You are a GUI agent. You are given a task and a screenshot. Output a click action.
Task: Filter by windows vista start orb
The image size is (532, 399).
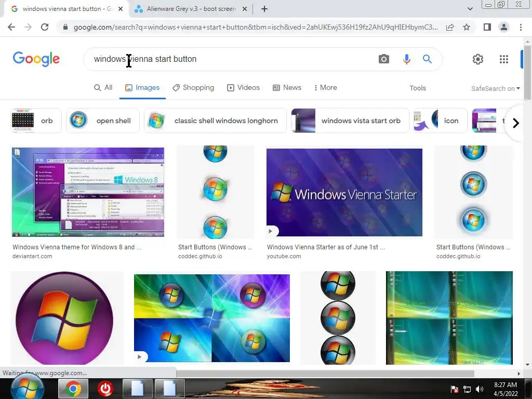350,121
